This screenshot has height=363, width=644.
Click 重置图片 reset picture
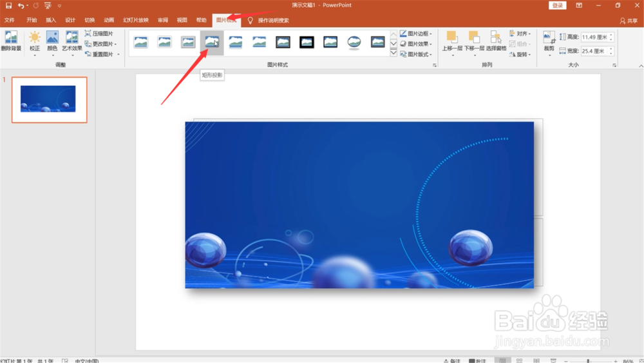click(x=99, y=54)
